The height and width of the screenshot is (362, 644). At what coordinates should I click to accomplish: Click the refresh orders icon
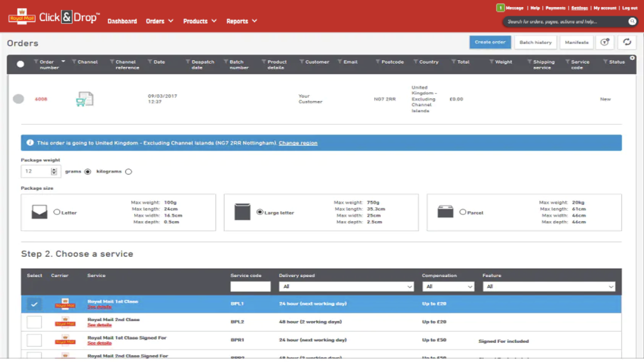point(627,42)
